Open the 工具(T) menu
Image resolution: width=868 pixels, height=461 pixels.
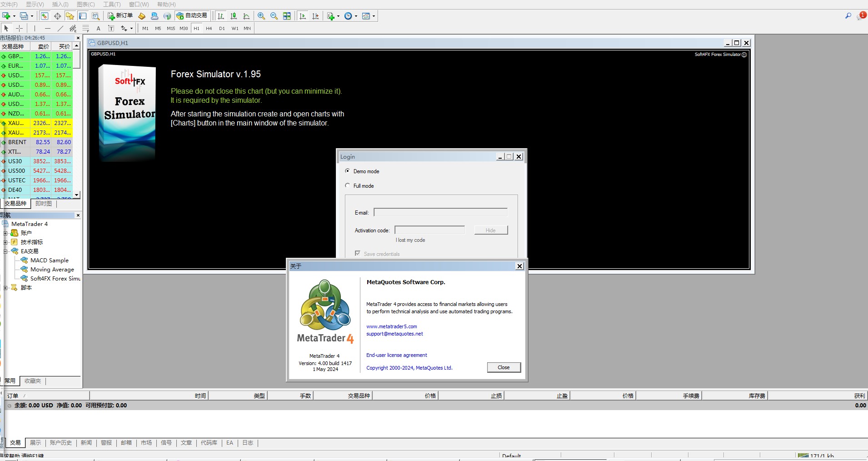[112, 4]
